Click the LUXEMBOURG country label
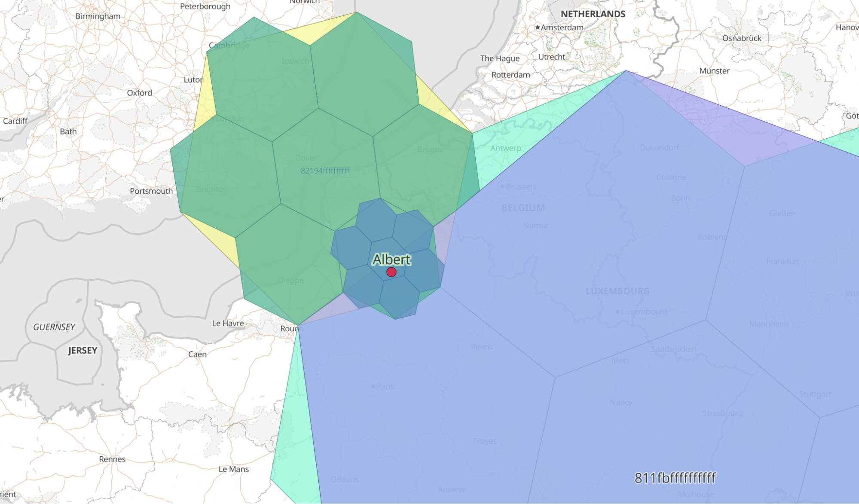The width and height of the screenshot is (859, 504). tap(618, 291)
